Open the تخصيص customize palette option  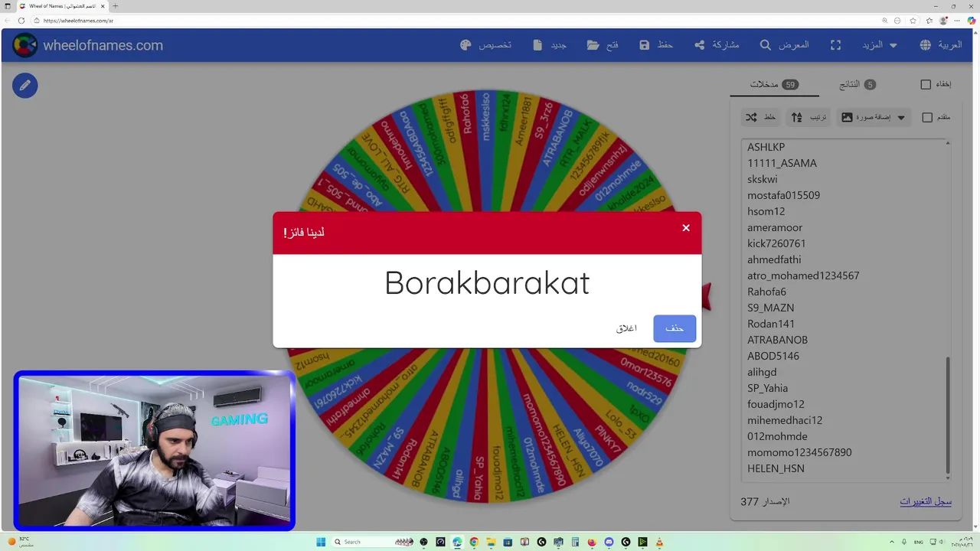click(485, 45)
